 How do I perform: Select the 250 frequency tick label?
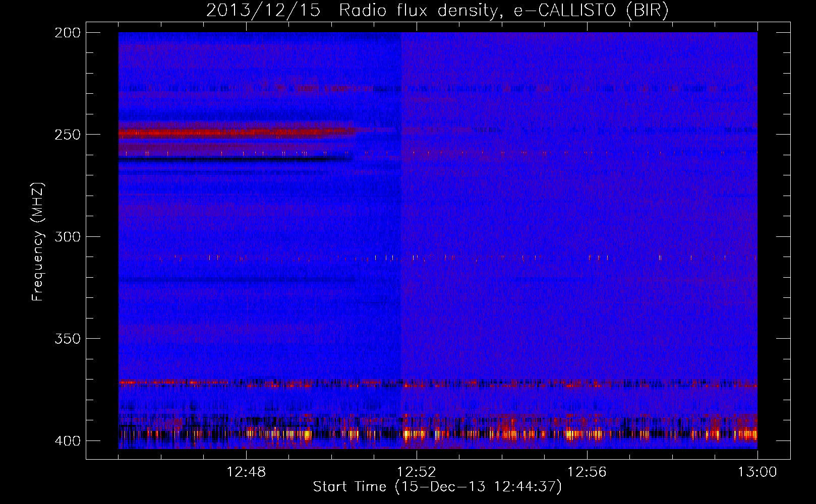[67, 135]
